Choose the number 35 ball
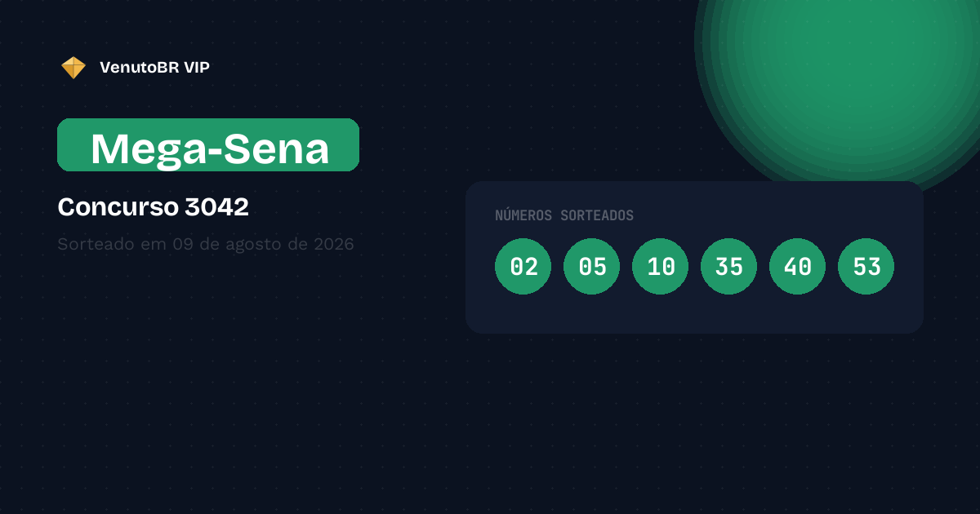 (x=729, y=267)
